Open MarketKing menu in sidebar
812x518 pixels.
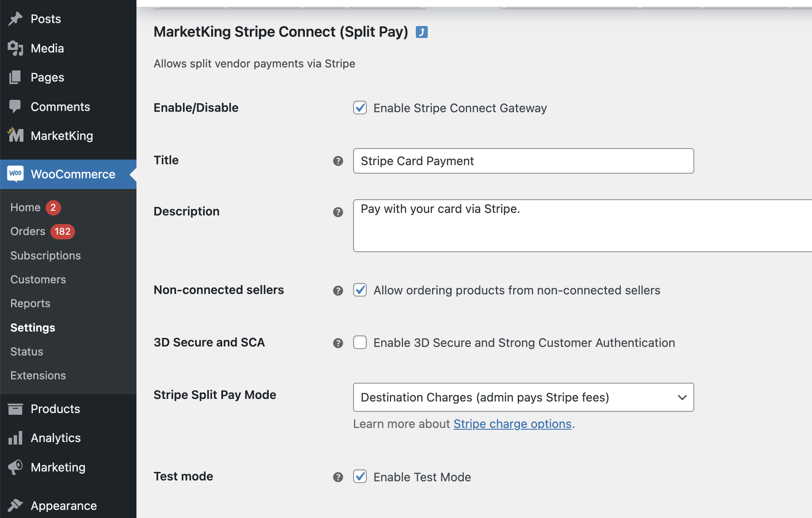tap(68, 136)
